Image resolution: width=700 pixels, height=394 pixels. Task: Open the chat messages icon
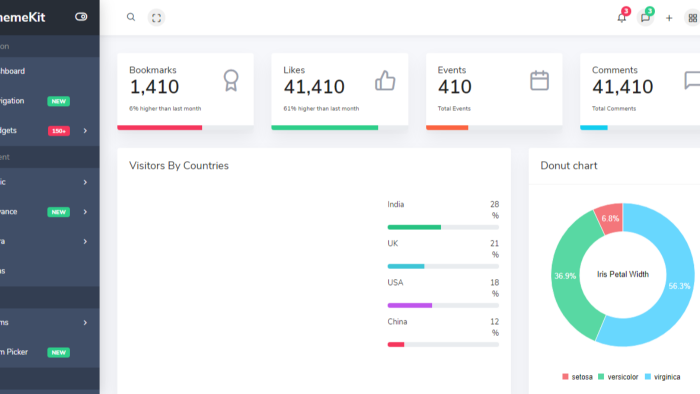[645, 18]
